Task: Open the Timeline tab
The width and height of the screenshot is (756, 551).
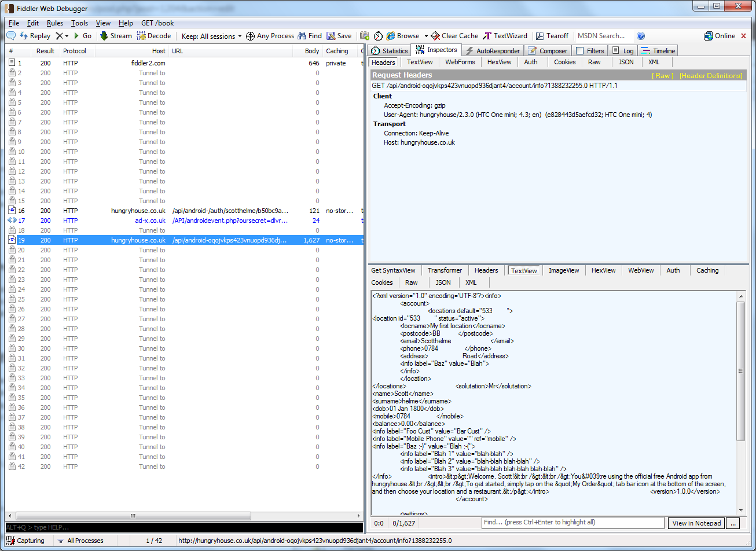Action: click(658, 51)
